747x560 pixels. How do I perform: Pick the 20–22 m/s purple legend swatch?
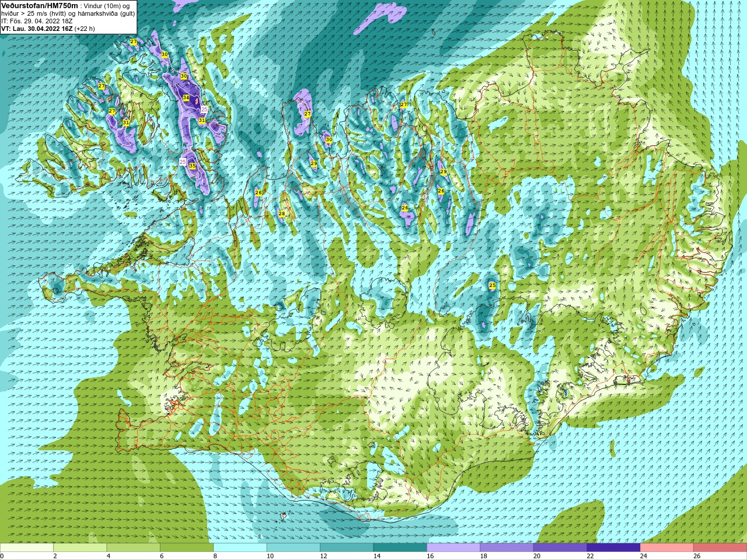[560, 548]
